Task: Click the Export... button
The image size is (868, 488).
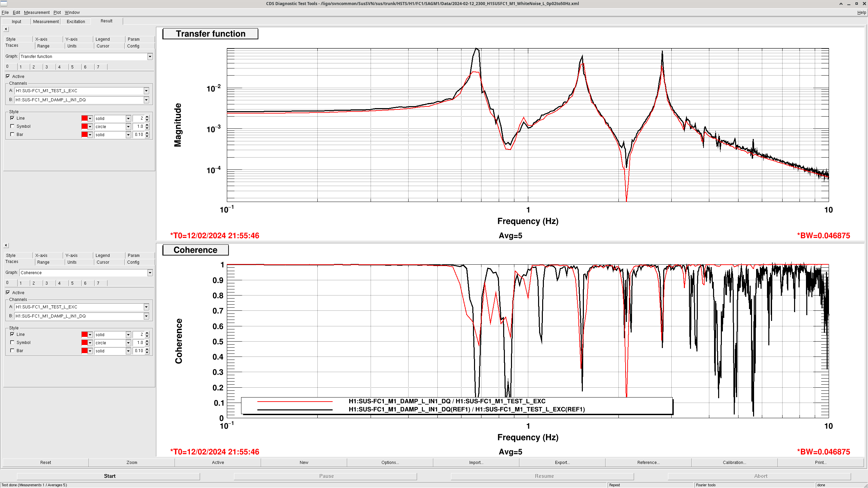Action: click(562, 463)
